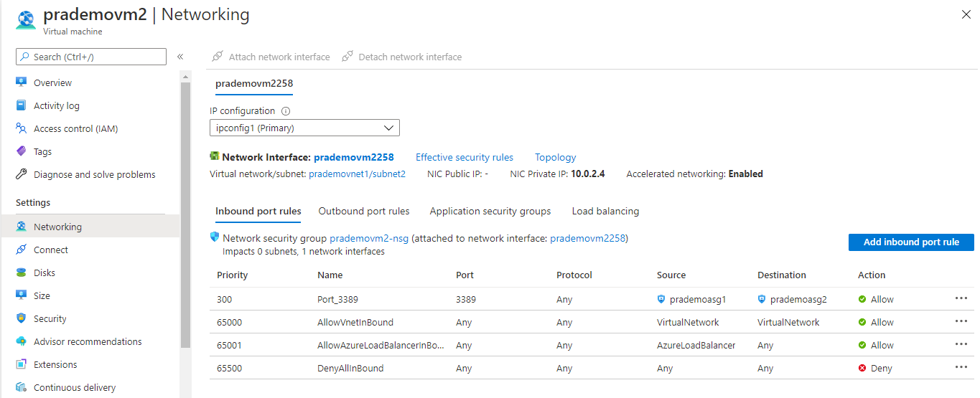This screenshot has height=398, width=980.
Task: Click the purple Tags icon
Action: point(21,151)
